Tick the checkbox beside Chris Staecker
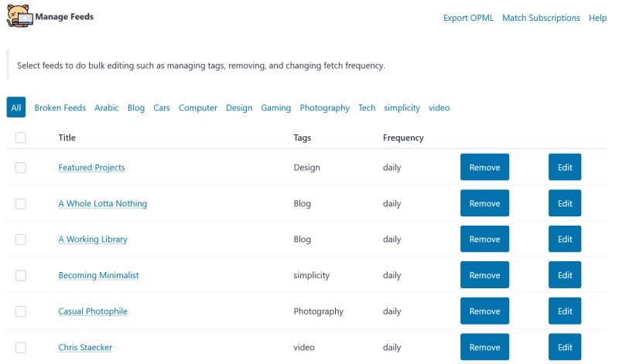Image resolution: width=619 pixels, height=364 pixels. click(x=21, y=347)
